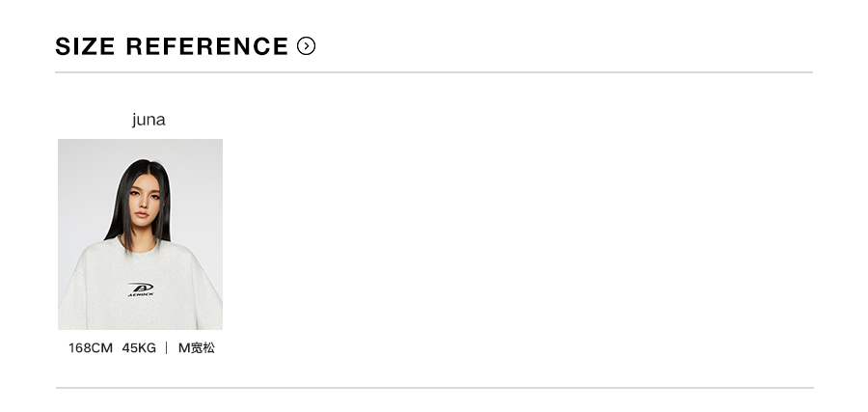Click the 168CM height label
Image resolution: width=868 pixels, height=412 pixels.
91,347
